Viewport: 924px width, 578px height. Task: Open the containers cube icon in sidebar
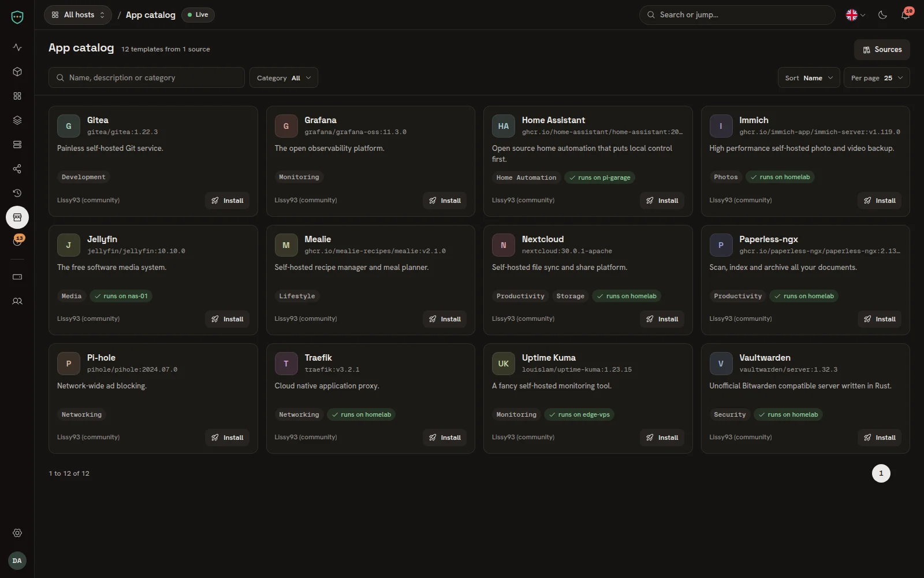coord(17,72)
